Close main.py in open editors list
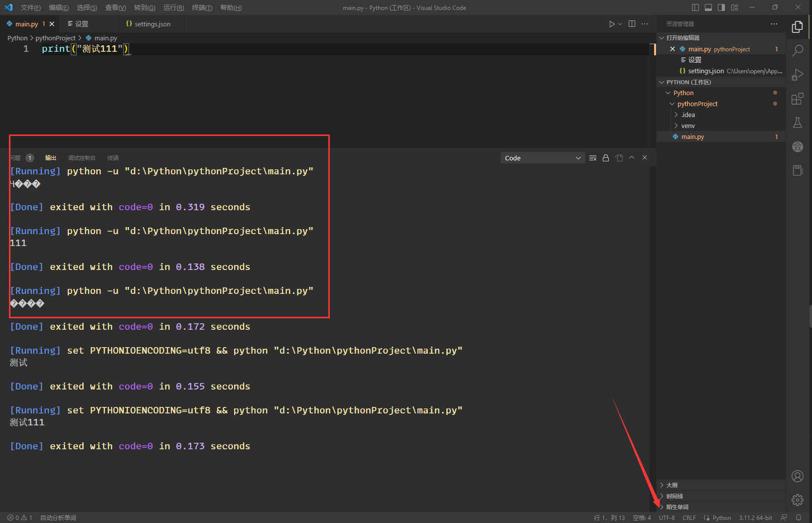This screenshot has height=523, width=812. pyautogui.click(x=673, y=49)
